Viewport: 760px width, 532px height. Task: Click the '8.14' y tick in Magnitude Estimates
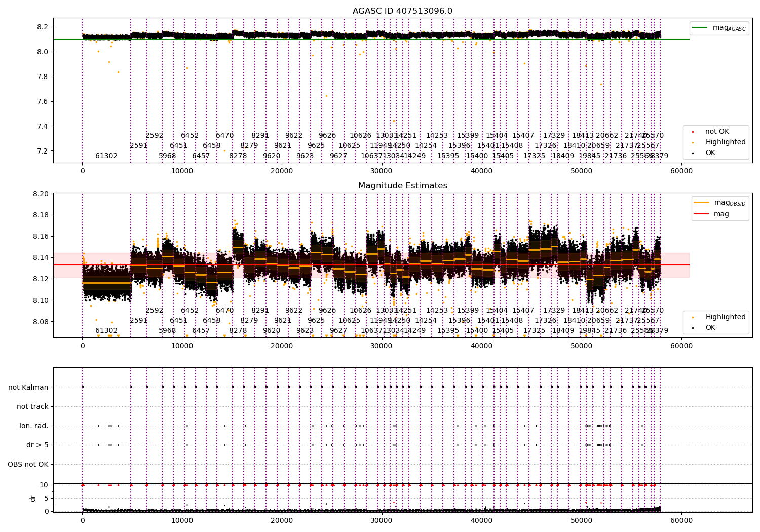[41, 258]
